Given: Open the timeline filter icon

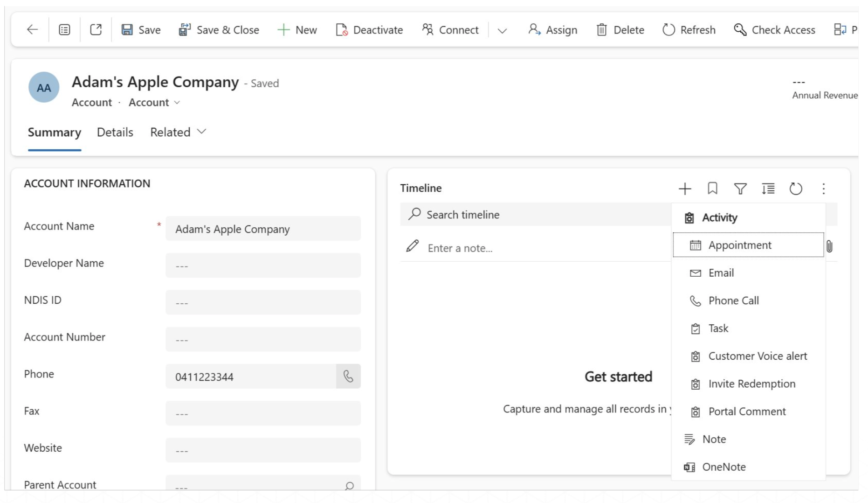Looking at the screenshot, I should click(740, 189).
